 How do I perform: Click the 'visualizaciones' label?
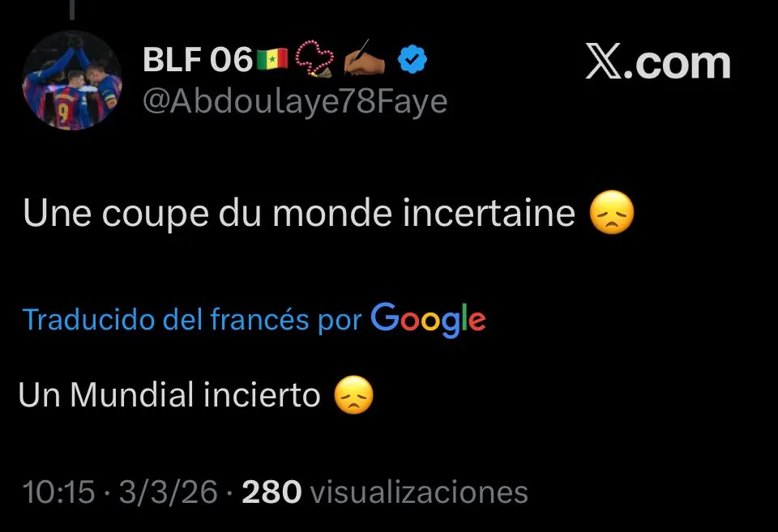419,492
